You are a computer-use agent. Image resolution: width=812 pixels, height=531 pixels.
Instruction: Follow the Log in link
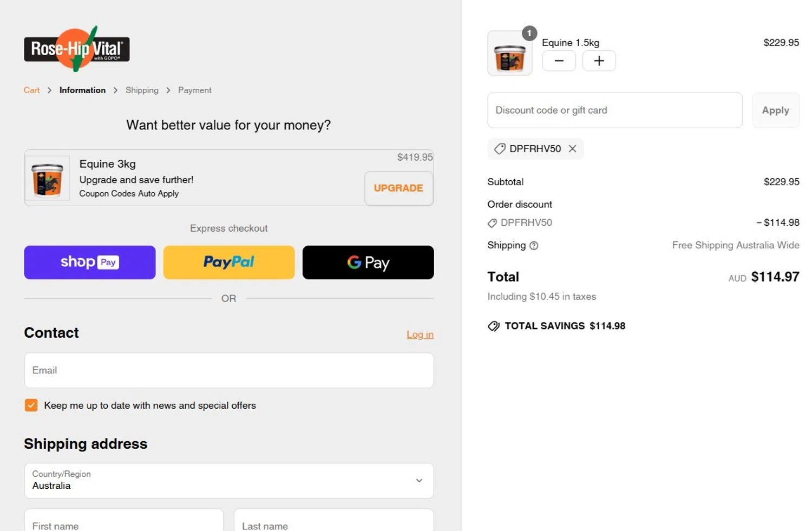(x=420, y=335)
